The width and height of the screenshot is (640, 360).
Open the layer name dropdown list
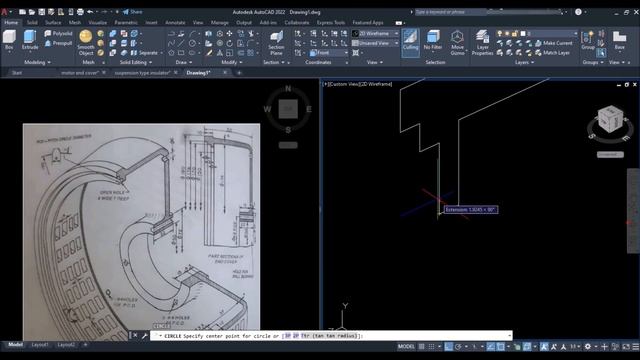click(x=538, y=33)
